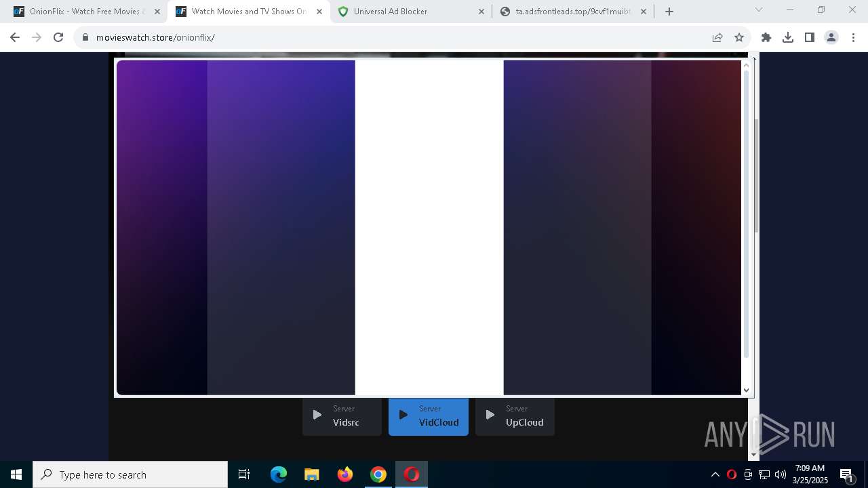Select the Watch Movies and TV Shows tab
This screenshot has width=868, height=488.
pos(248,12)
